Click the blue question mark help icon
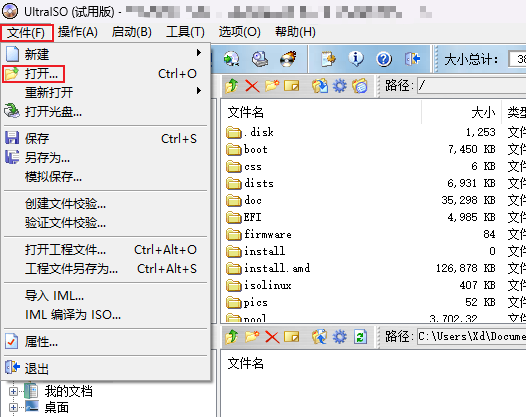This screenshot has width=526, height=417. click(x=384, y=59)
